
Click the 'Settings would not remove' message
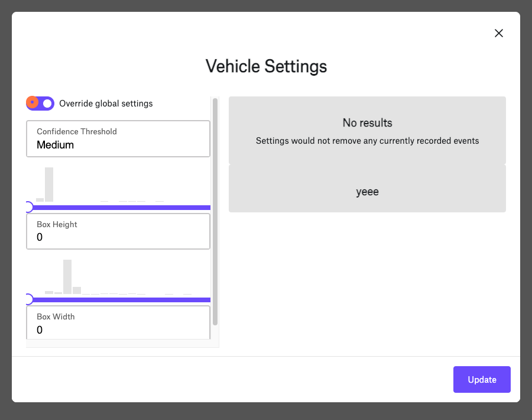coord(367,141)
